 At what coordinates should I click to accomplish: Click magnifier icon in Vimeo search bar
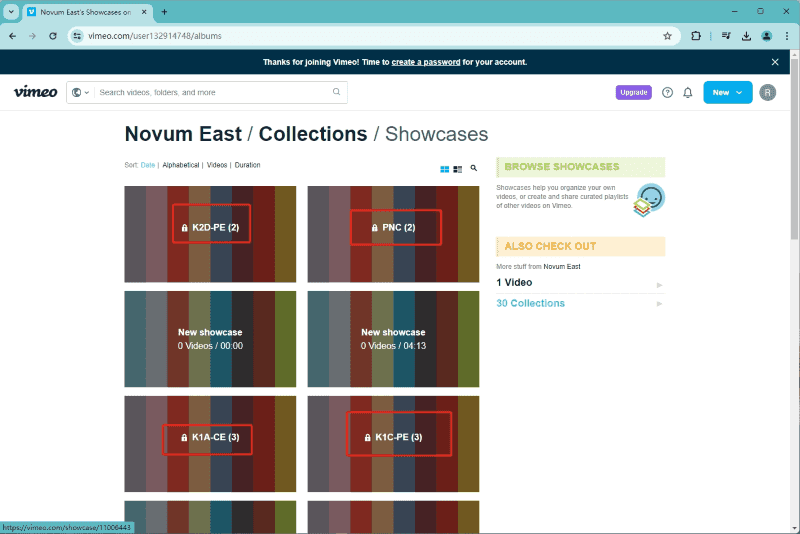click(337, 92)
